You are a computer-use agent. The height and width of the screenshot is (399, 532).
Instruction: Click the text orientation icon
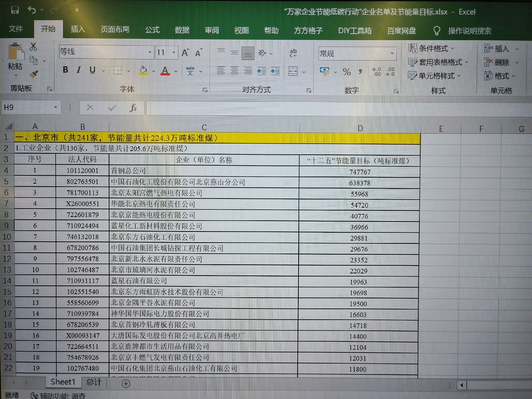click(262, 53)
